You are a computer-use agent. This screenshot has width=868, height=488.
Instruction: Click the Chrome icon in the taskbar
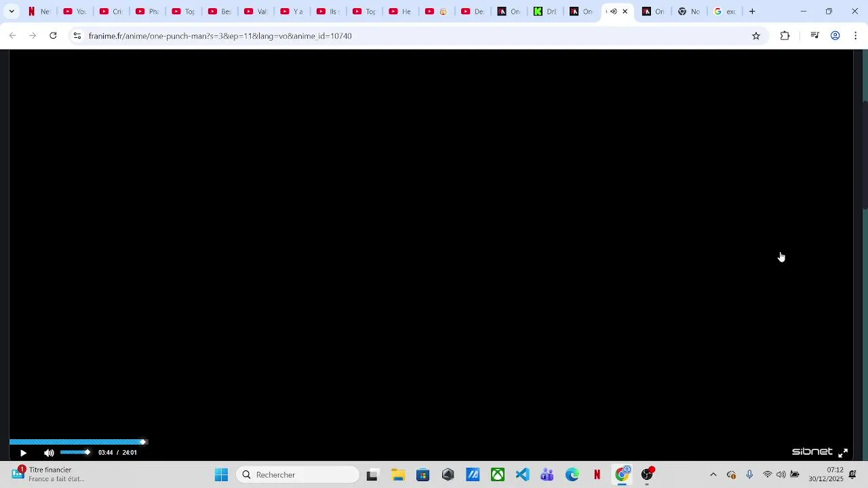622,475
